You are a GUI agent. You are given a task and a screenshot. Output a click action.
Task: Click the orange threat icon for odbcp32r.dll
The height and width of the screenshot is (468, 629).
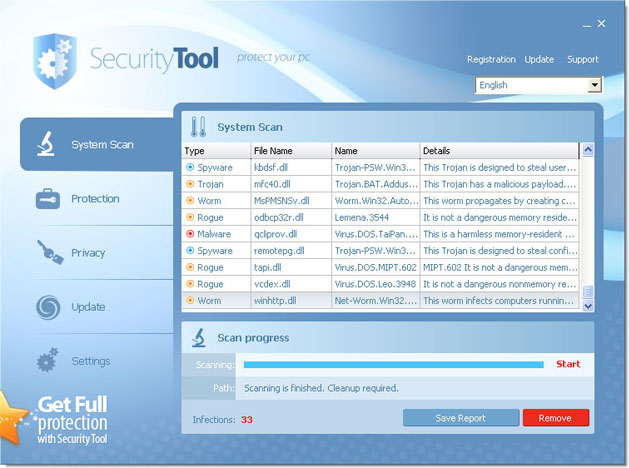(x=190, y=217)
